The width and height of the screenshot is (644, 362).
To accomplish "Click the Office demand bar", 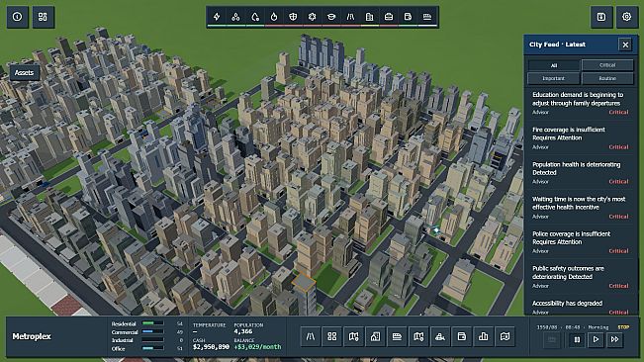I will 152,348.
